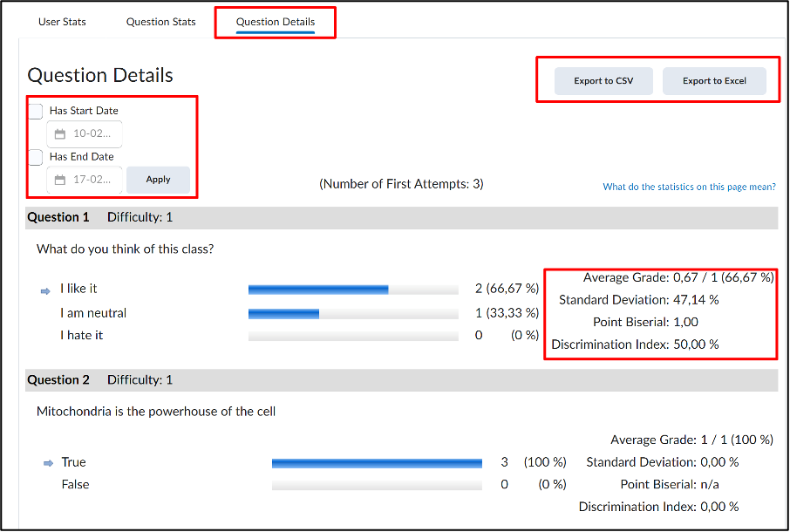Open 'What do the statistics on this page mean?' link

689,187
